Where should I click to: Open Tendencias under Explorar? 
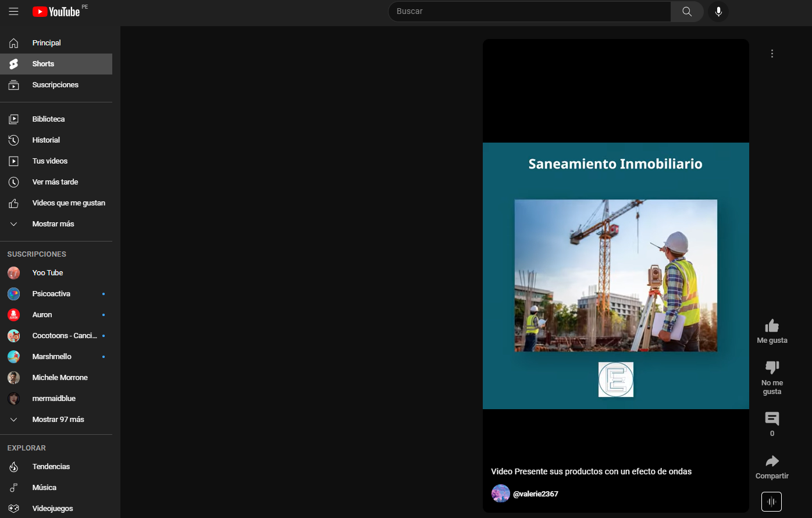[x=51, y=467]
